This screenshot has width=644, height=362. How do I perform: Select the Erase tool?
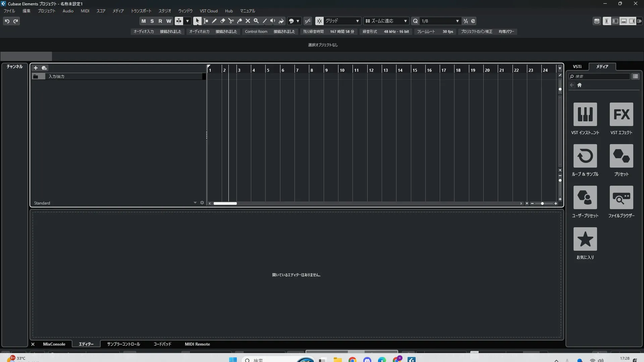(x=223, y=21)
